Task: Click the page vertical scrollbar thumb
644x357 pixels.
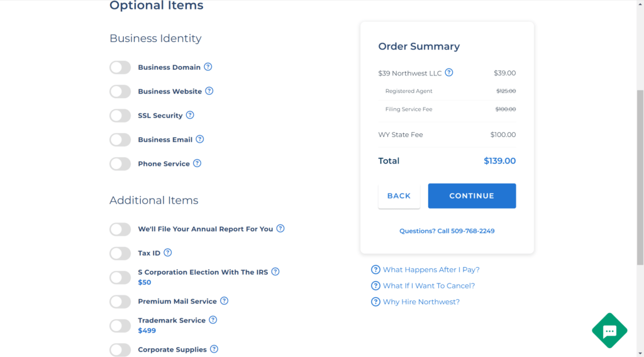Action: [640, 177]
